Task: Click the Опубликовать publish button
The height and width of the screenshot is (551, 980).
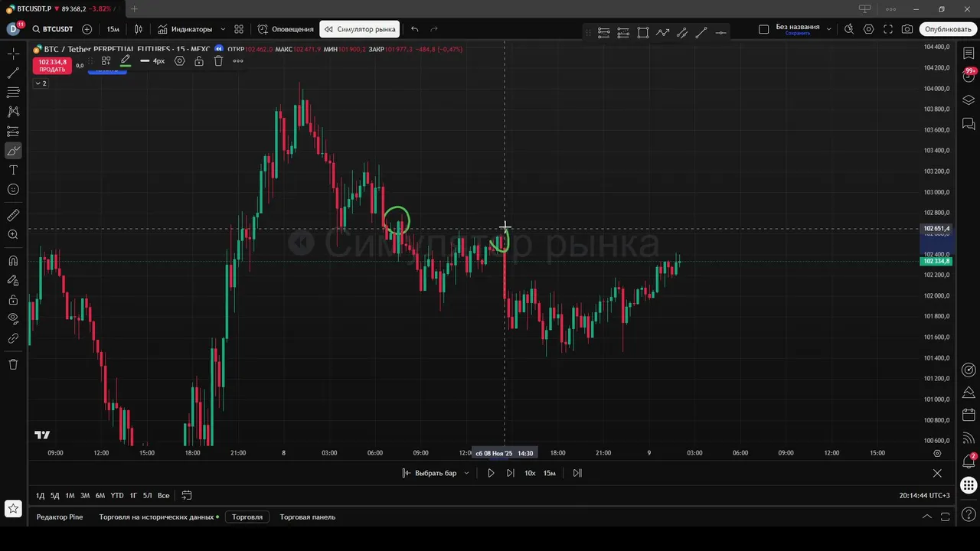Action: coord(948,29)
